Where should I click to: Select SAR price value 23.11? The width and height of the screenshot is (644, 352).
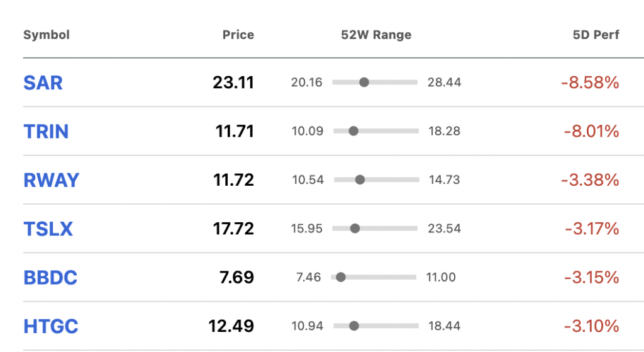pyautogui.click(x=233, y=82)
